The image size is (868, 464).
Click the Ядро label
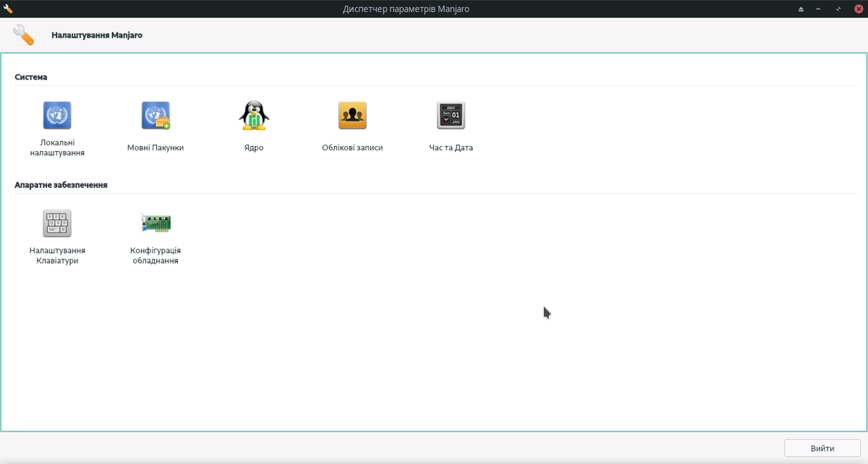tap(254, 147)
